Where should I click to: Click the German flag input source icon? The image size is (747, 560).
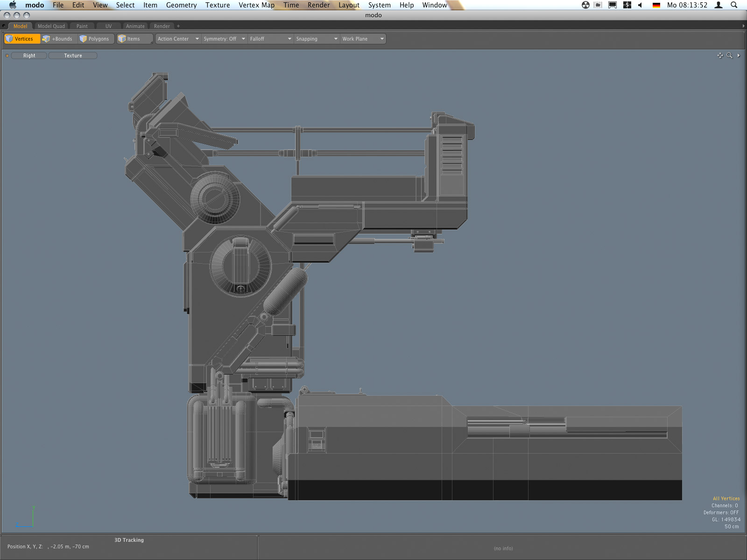pos(656,5)
